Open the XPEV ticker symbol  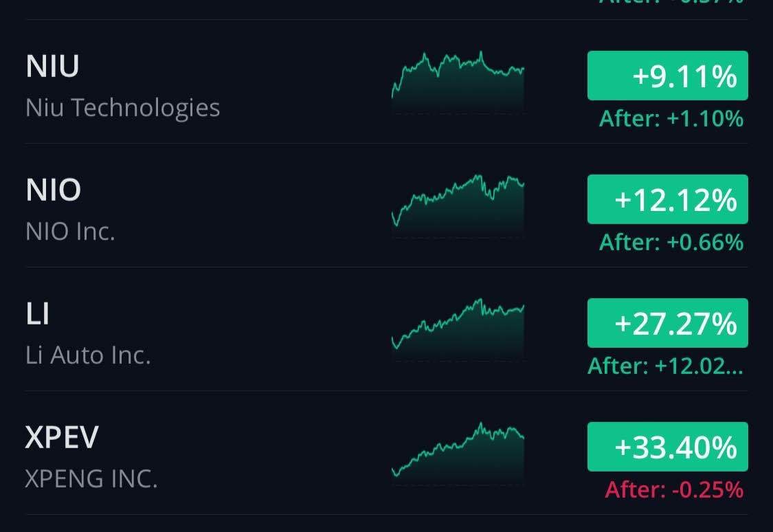62,438
